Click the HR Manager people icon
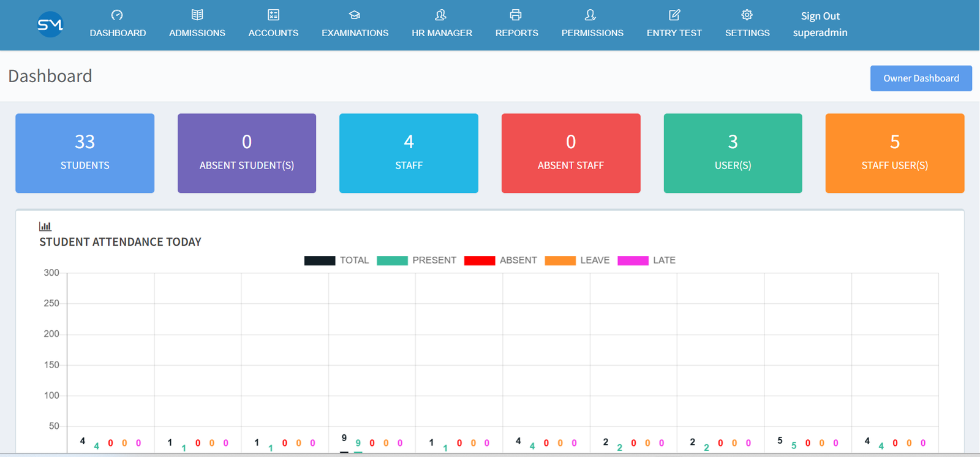Image resolution: width=980 pixels, height=457 pixels. pos(441,15)
